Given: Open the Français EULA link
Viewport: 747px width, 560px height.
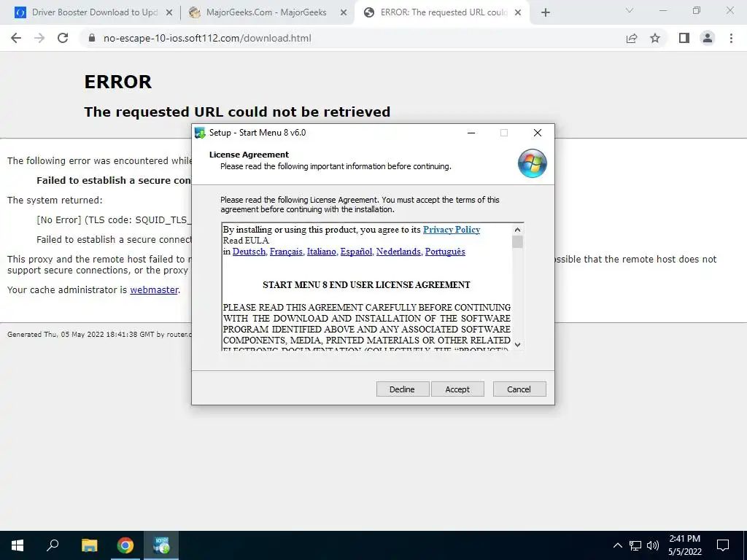Looking at the screenshot, I should 286,252.
